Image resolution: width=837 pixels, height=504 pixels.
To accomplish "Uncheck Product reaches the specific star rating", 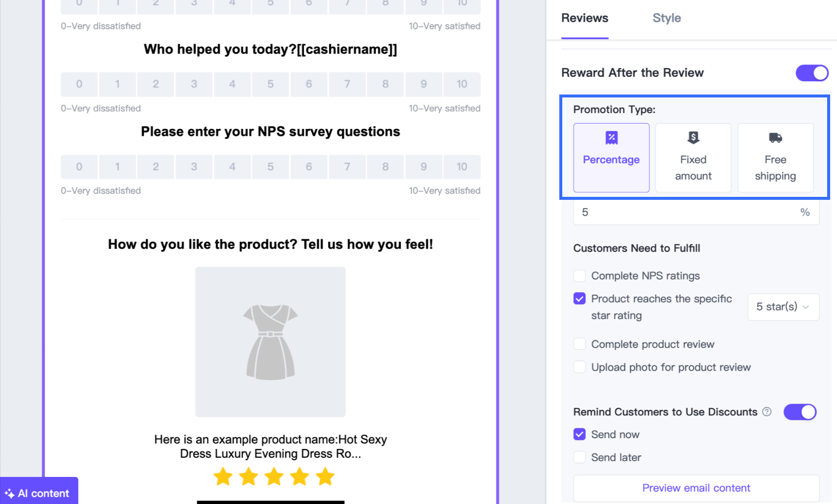I will tap(579, 299).
